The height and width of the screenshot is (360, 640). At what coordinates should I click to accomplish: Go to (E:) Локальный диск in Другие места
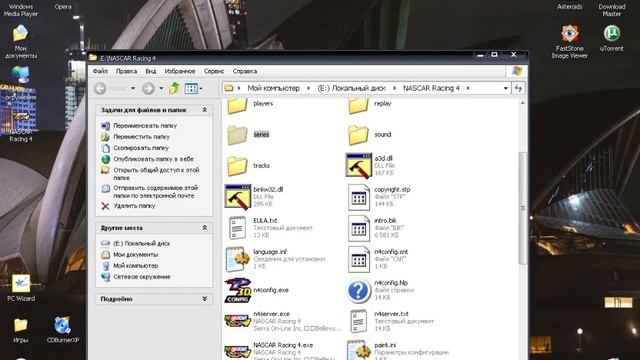[141, 243]
